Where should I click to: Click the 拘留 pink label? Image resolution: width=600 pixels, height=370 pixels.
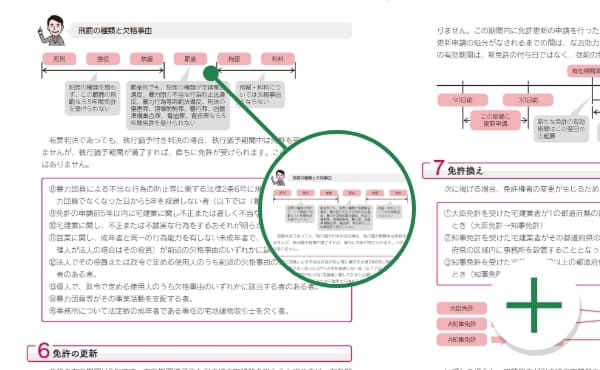click(234, 59)
